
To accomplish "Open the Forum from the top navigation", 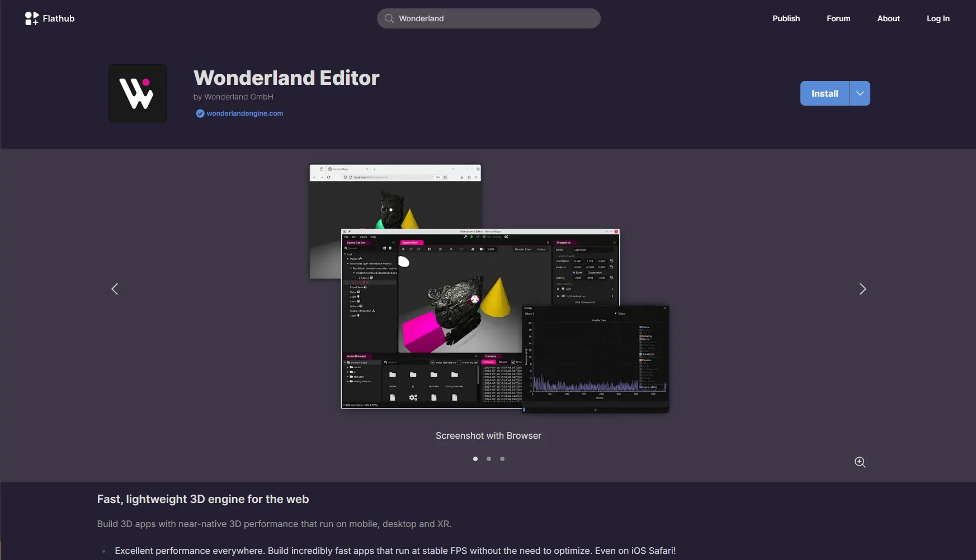I will 838,18.
